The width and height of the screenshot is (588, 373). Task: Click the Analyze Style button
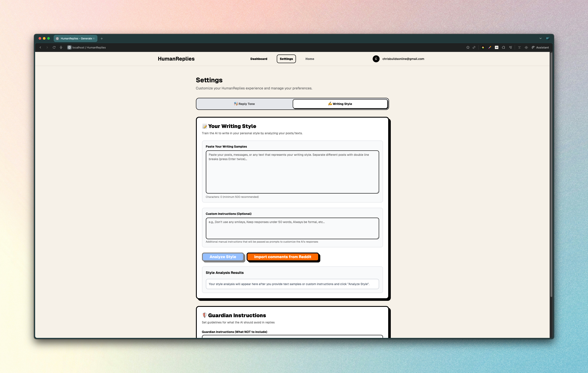pos(223,257)
